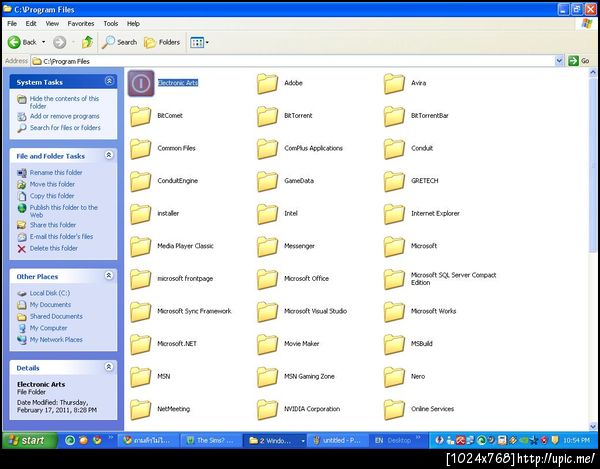Click Rename this folder link
The image size is (600, 469).
(56, 173)
